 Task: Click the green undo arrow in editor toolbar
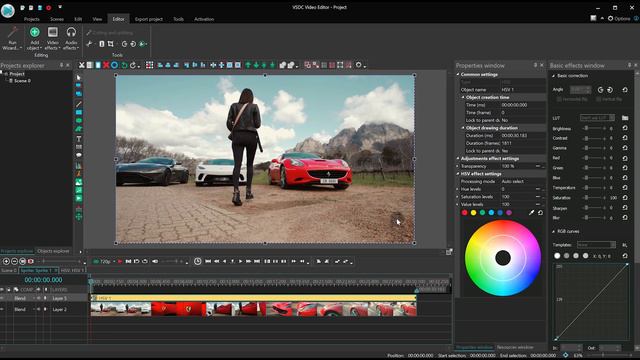point(124,65)
